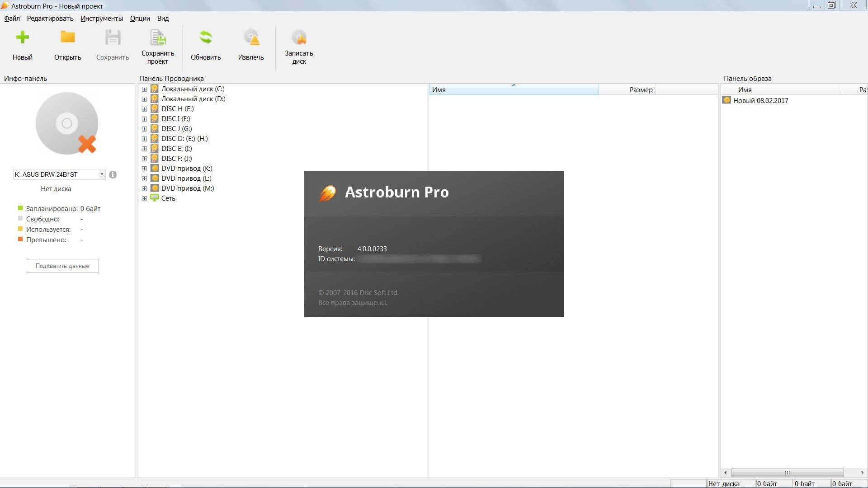Open the K: ASUS DRW-24B1ST drive dropdown
Image resolution: width=868 pixels, height=488 pixels.
102,174
